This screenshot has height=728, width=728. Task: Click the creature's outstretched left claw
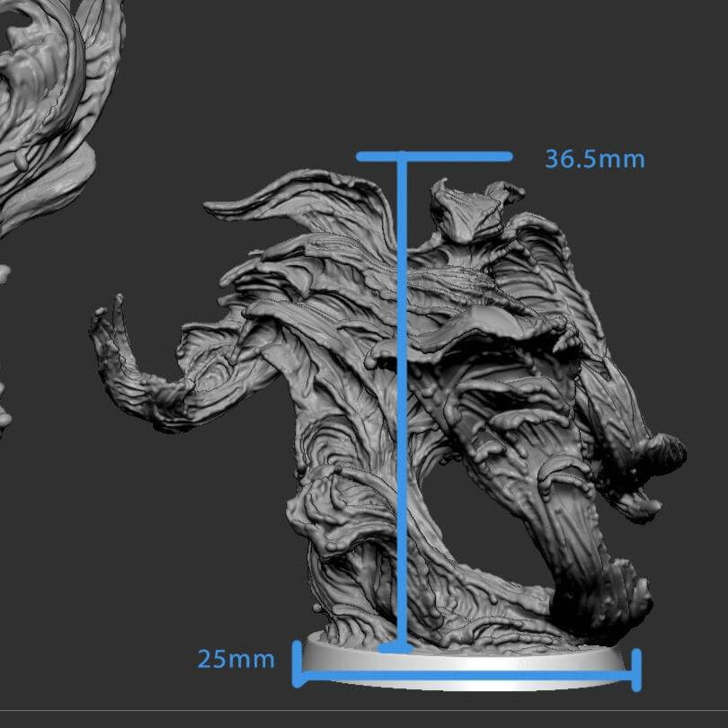click(x=112, y=331)
